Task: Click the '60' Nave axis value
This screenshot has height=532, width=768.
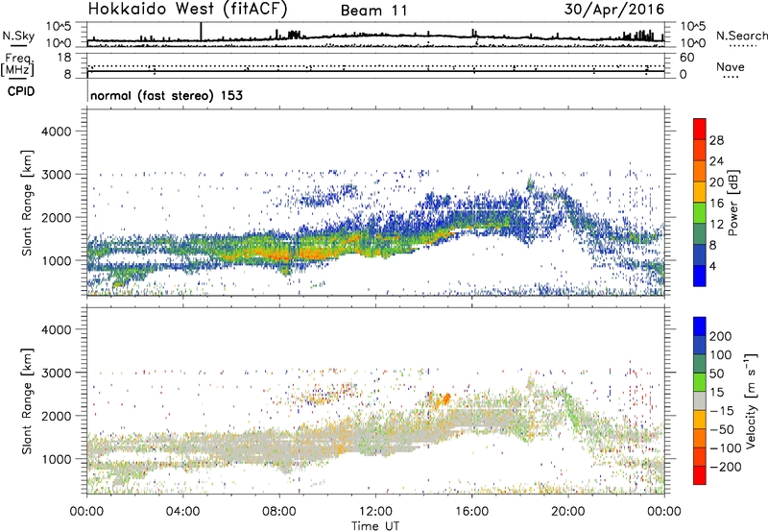Action: pyautogui.click(x=686, y=58)
